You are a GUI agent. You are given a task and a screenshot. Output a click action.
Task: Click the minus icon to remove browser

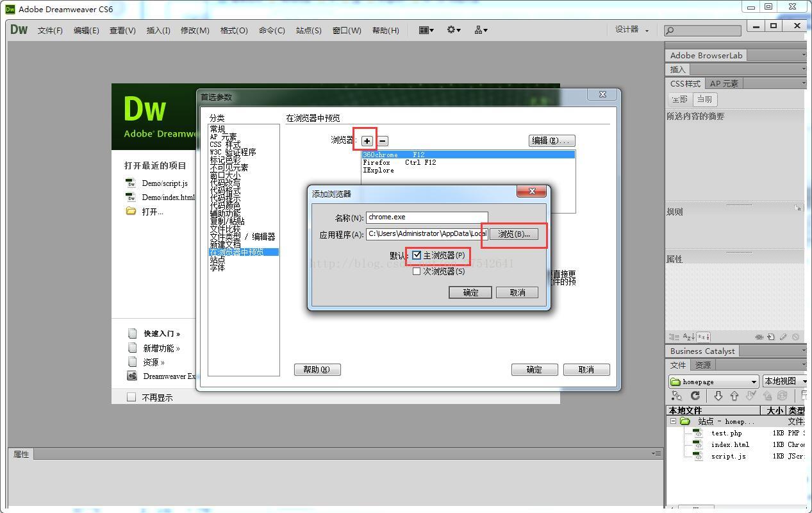[x=383, y=141]
